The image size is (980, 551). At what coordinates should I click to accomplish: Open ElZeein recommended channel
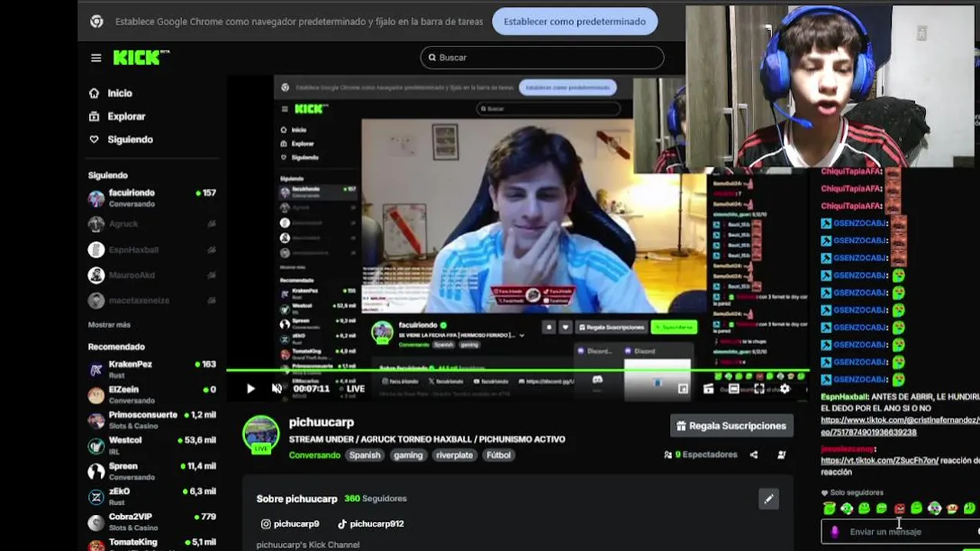152,395
